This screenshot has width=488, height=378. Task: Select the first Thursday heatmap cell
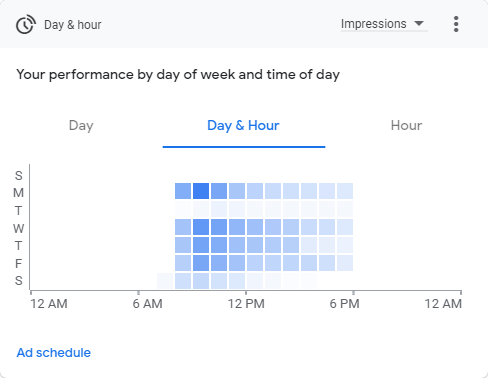point(183,245)
